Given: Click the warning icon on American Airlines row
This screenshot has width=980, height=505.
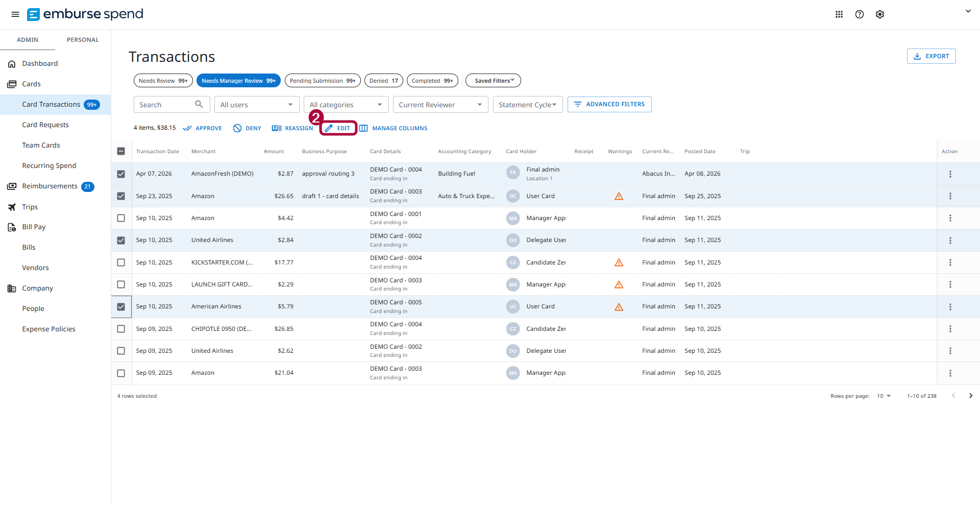Looking at the screenshot, I should (619, 307).
